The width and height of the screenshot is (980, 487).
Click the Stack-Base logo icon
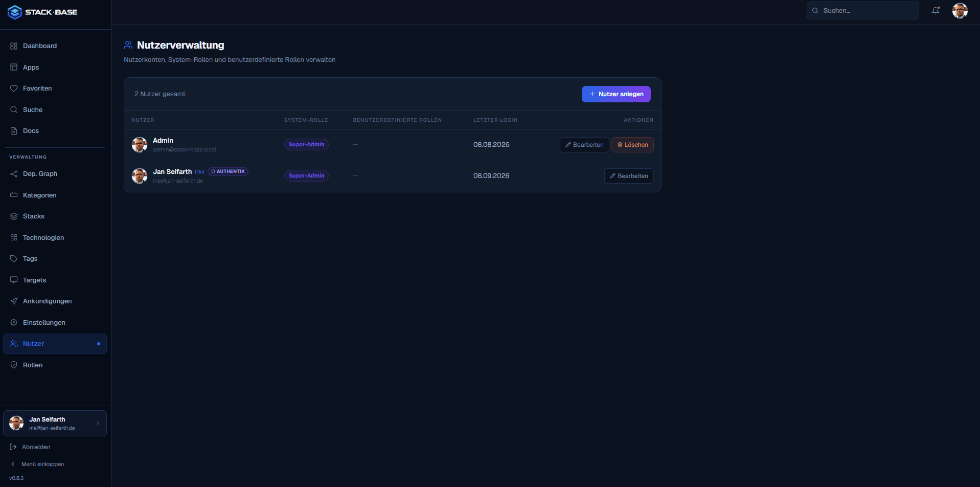click(x=15, y=12)
